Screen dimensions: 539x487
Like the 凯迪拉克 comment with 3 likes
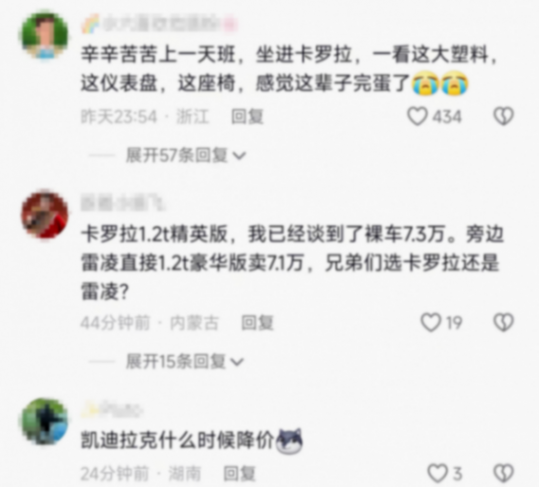pos(437,474)
